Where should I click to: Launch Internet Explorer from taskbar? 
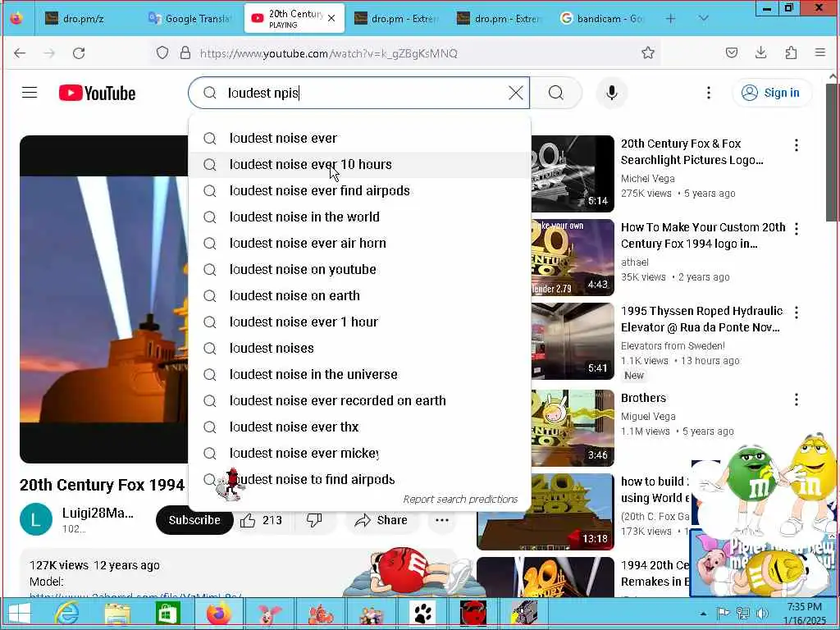coord(67,614)
